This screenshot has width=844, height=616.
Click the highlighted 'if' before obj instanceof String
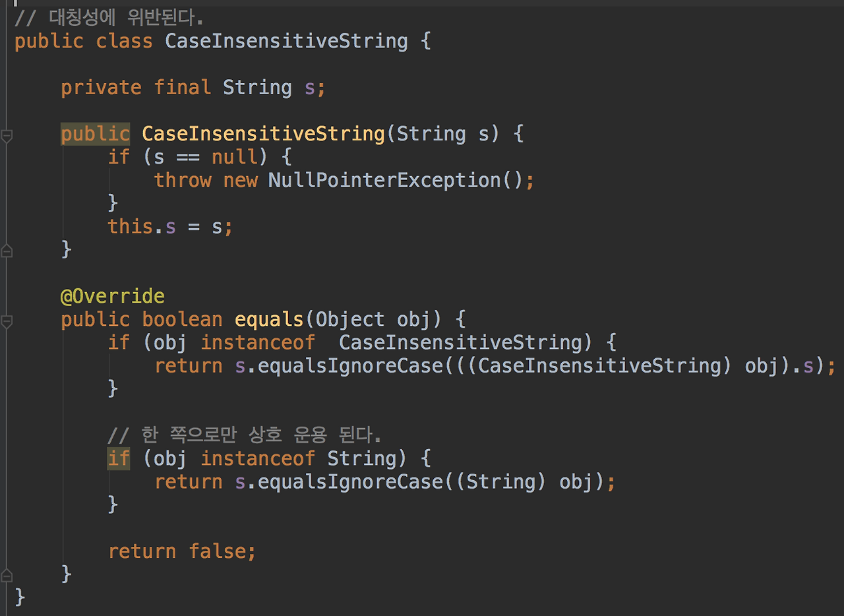point(119,458)
